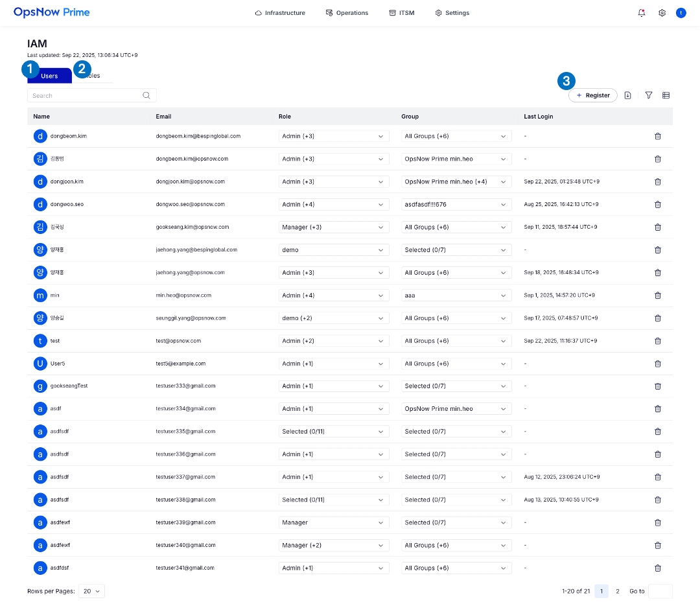The width and height of the screenshot is (700, 604).
Task: Open Rows per Pages dropdown
Action: [x=91, y=591]
